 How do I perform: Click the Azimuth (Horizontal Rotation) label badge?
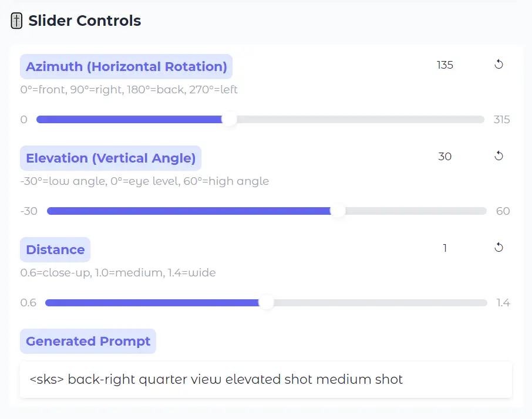point(126,66)
